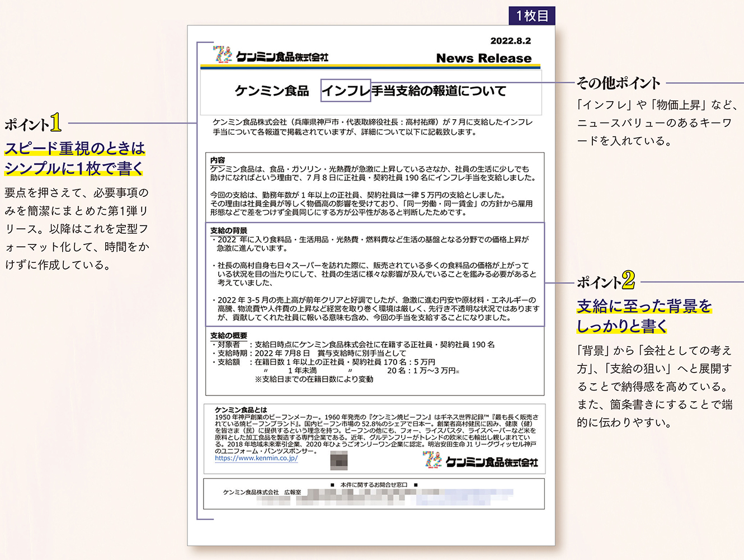Click the Kenmin Foods logo beside the company profile
Image resolution: width=744 pixels, height=560 pixels.
[x=481, y=460]
